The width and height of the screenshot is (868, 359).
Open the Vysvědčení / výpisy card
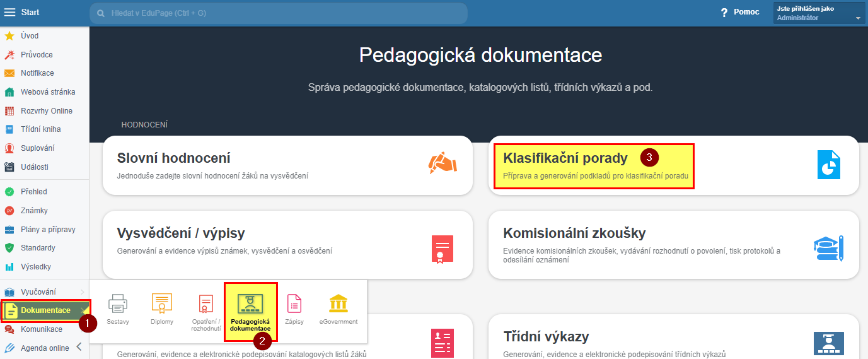[x=287, y=245]
